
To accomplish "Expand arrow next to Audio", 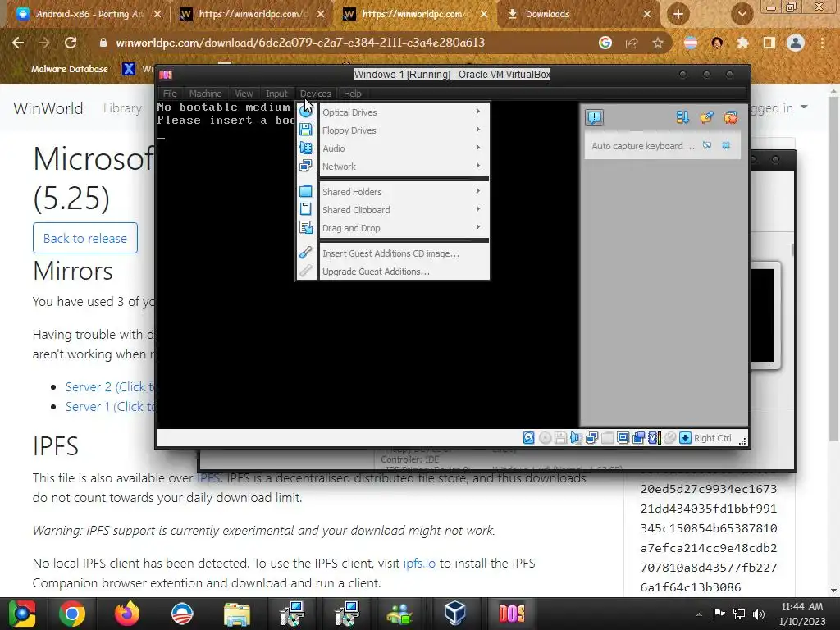I will click(x=478, y=148).
